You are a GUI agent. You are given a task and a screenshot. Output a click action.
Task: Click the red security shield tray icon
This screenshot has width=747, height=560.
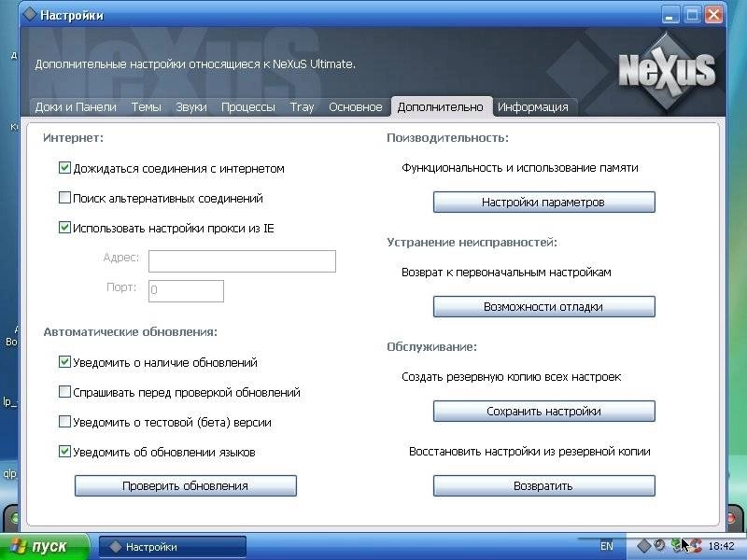coord(695,546)
